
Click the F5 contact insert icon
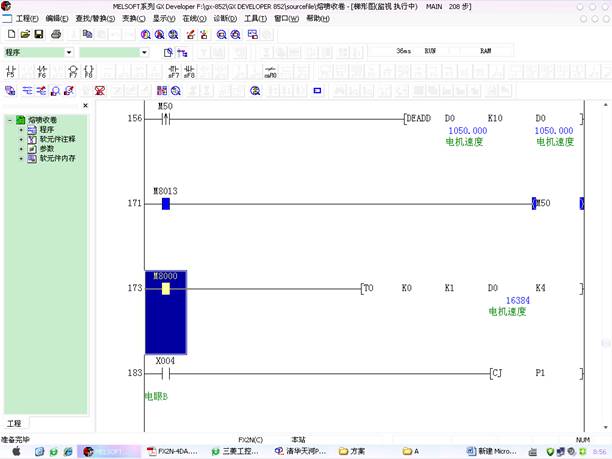pos(11,71)
